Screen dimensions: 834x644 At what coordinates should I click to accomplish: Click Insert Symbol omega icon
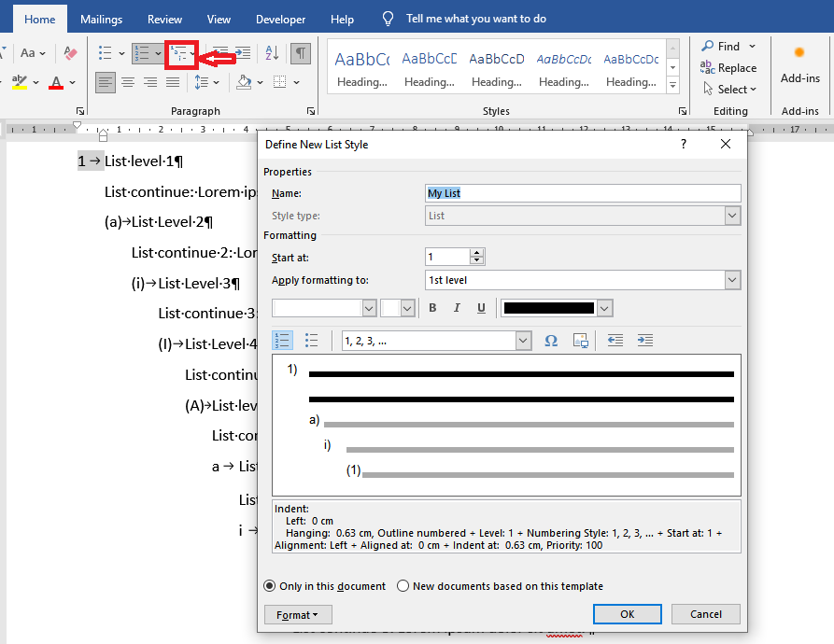(550, 341)
